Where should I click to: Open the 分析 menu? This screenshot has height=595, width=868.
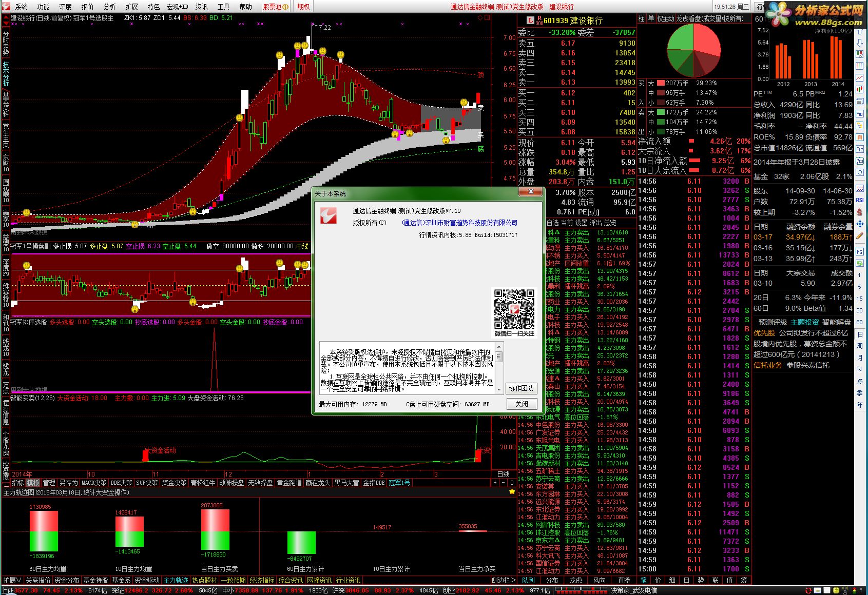(x=110, y=7)
